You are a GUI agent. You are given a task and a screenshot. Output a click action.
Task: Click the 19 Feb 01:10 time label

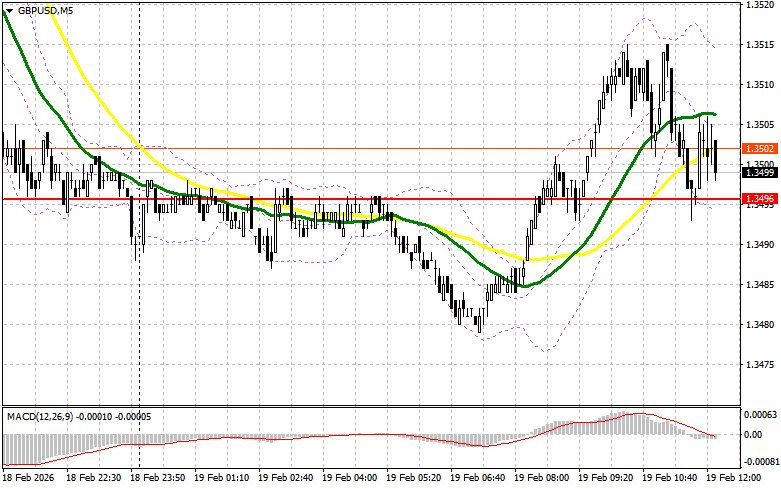click(221, 478)
